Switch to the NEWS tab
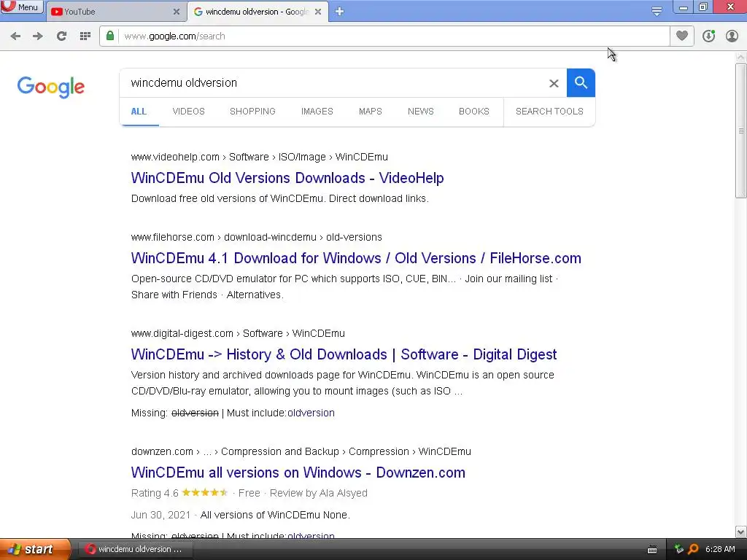Image resolution: width=747 pixels, height=560 pixels. 421,112
